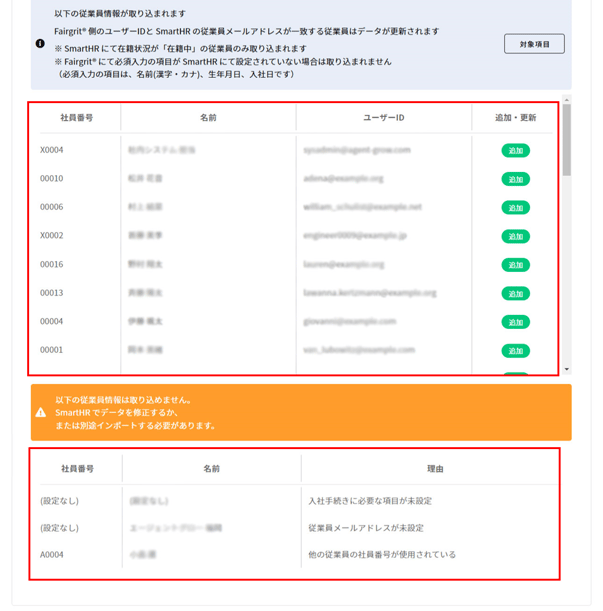
Task: Click the ユーザーID column header
Action: pyautogui.click(x=383, y=118)
